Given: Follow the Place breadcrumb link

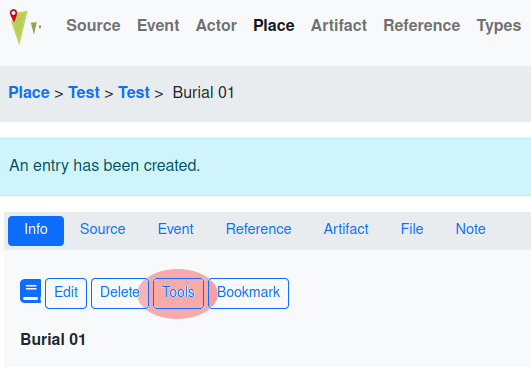Looking at the screenshot, I should [29, 92].
